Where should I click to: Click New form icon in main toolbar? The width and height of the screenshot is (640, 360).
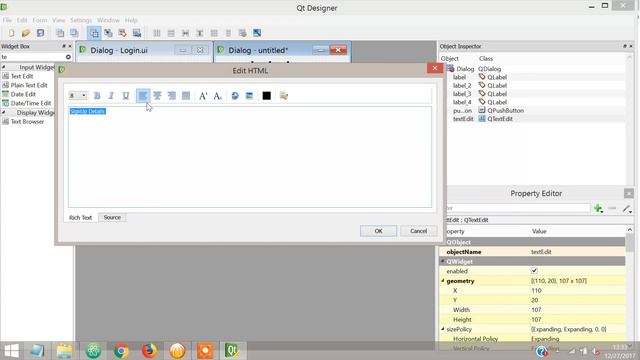[11, 33]
